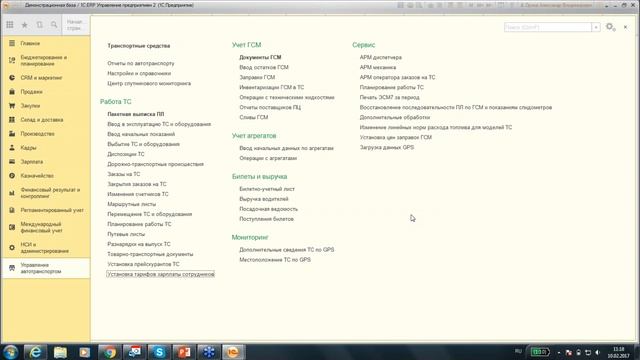Open Загрузка данных GPS
Image resolution: width=640 pixels, height=360 pixels.
point(387,147)
